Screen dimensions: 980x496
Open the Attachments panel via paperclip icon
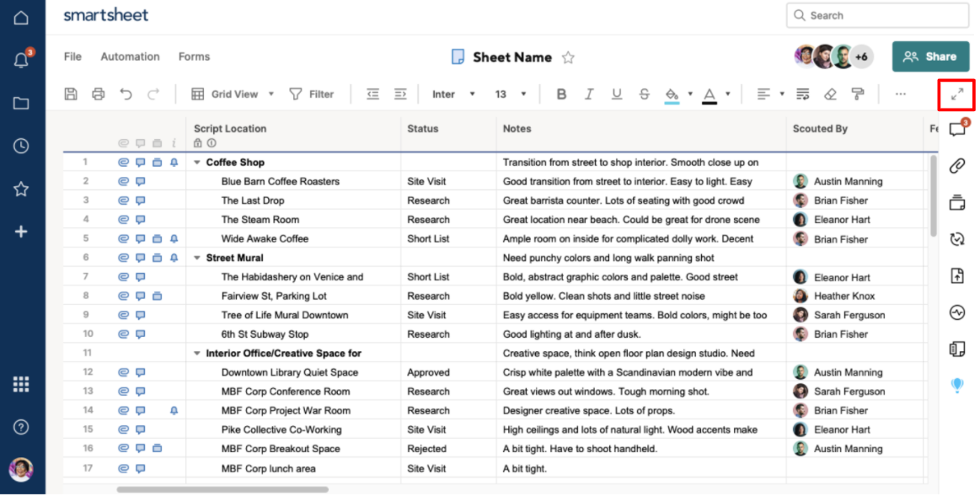pyautogui.click(x=956, y=164)
